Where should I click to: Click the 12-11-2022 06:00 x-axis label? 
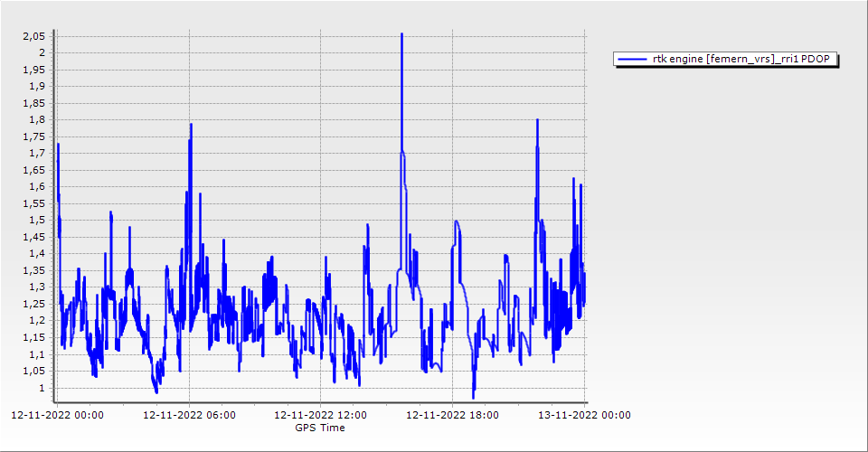pos(190,416)
